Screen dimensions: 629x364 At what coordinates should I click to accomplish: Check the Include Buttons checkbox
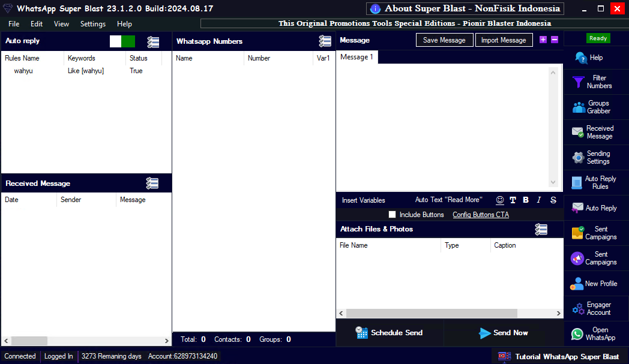392,215
